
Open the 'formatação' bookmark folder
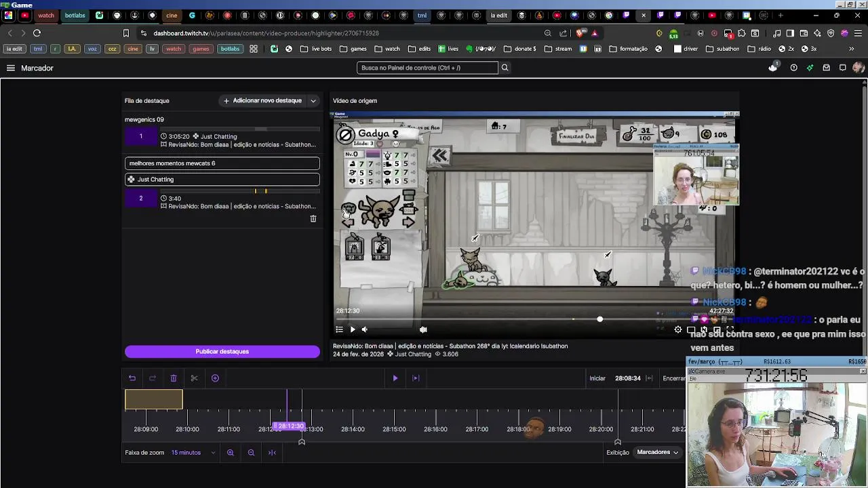pos(629,49)
